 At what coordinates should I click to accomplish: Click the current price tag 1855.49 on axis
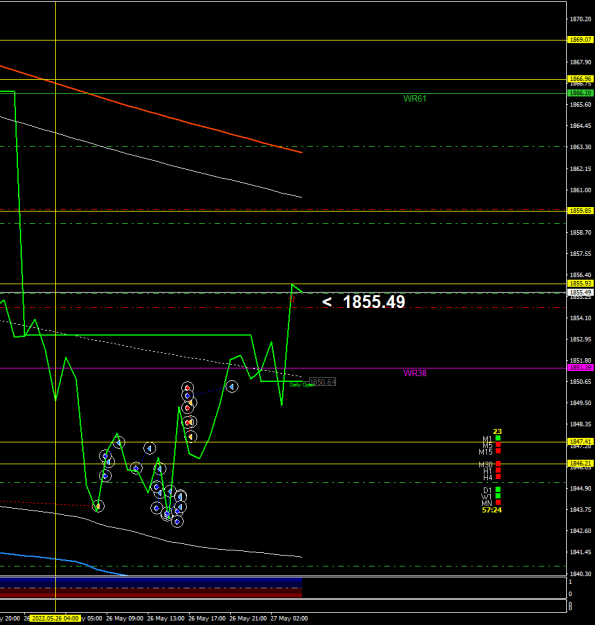pos(580,293)
